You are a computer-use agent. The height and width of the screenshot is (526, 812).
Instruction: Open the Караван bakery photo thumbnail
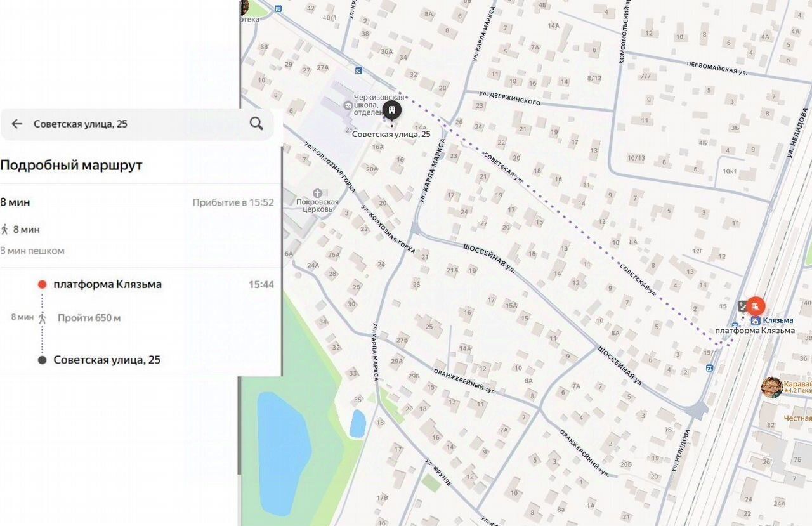click(x=771, y=387)
